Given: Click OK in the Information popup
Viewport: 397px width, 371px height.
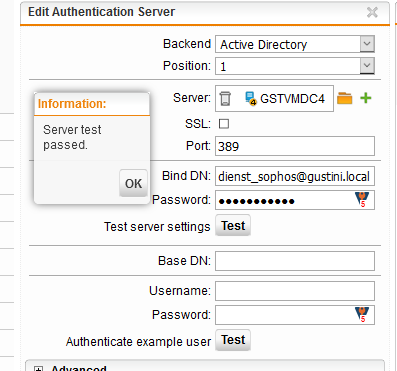Looking at the screenshot, I should pyautogui.click(x=133, y=183).
